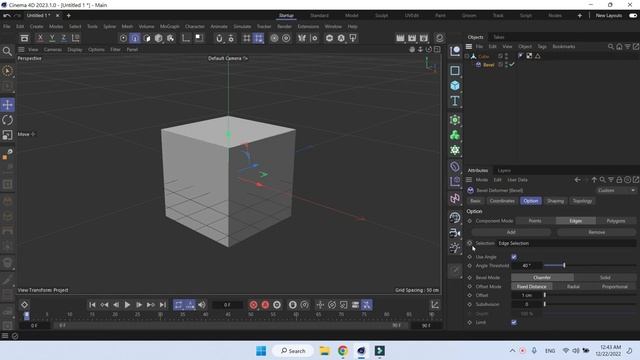Select the Scale tool in left toolbar
This screenshot has height=360, width=640.
tap(7, 135)
